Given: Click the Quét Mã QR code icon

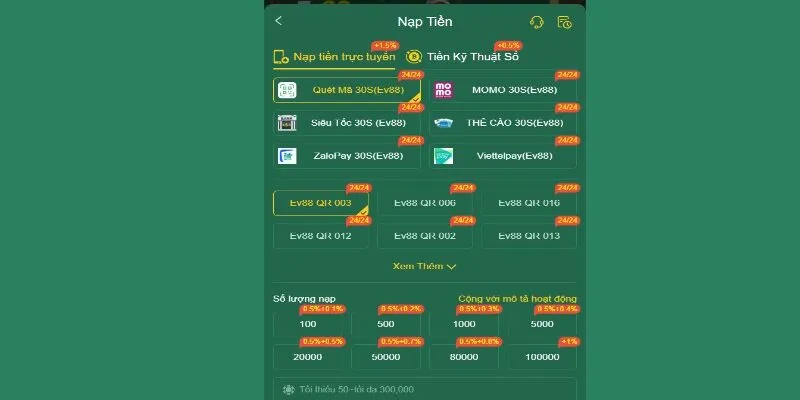Looking at the screenshot, I should 288,90.
